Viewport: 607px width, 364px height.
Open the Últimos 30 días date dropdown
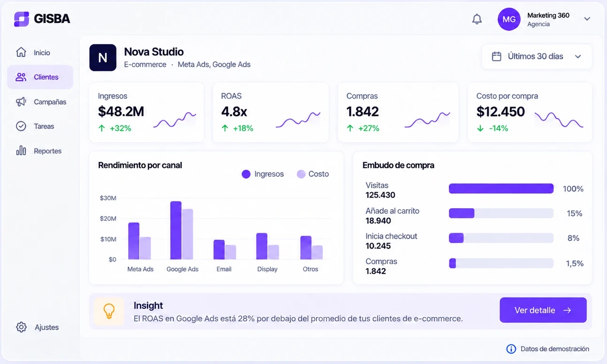537,56
